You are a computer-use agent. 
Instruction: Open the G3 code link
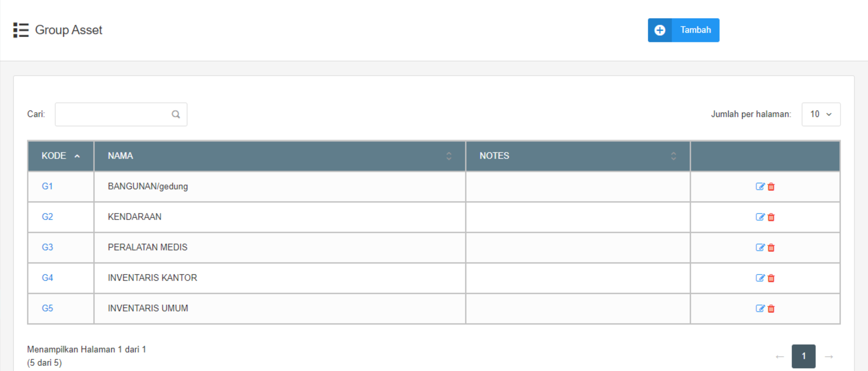pos(47,247)
